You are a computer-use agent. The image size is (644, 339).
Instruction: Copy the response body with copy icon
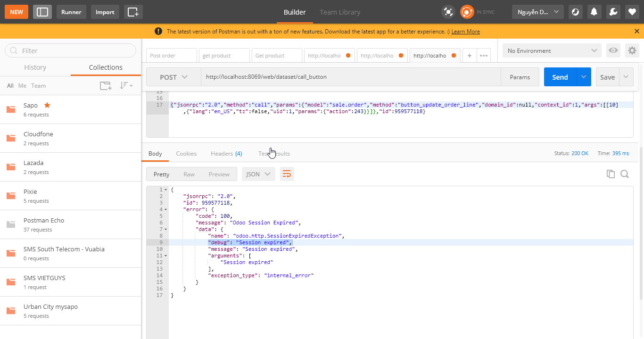(x=611, y=174)
